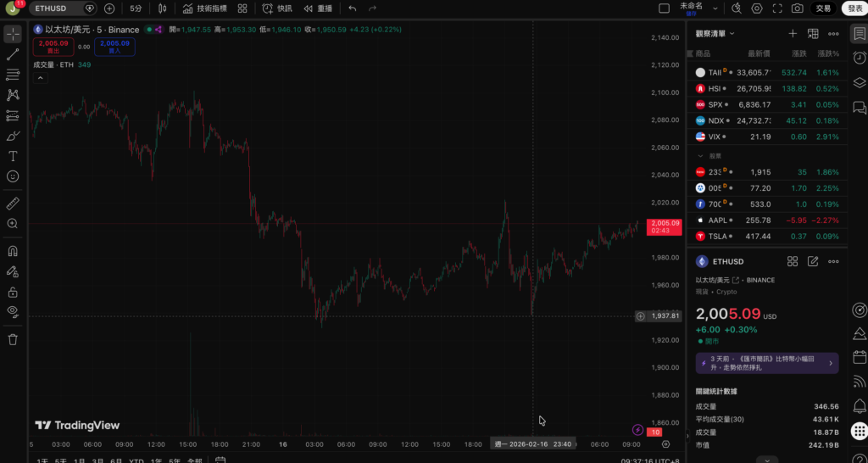Click the trash remove-objects icon
Viewport: 868px width, 463px height.
[x=13, y=339]
